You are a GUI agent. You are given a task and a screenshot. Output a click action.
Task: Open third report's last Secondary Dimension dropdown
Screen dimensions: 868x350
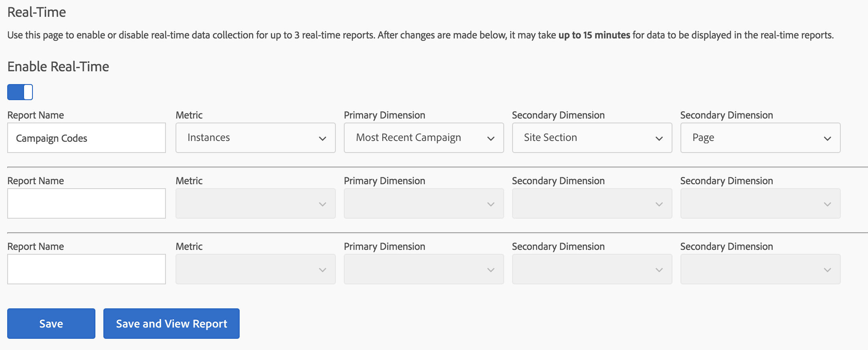click(761, 269)
